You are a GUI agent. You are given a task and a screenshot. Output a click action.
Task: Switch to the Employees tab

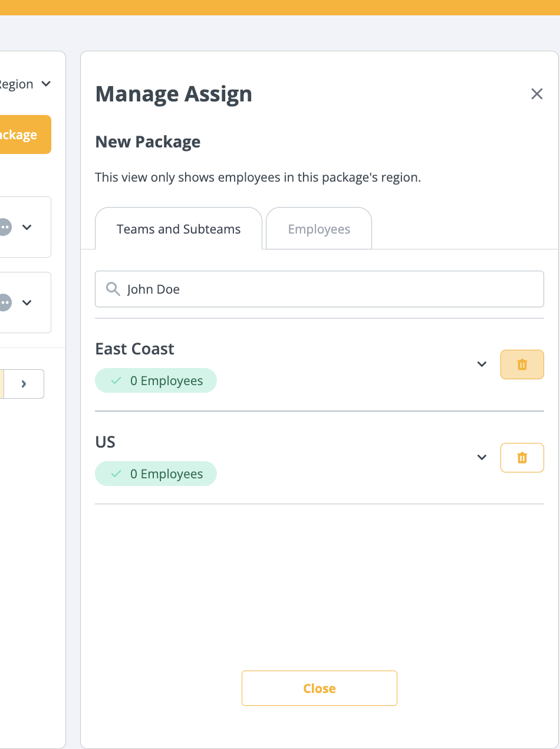tap(319, 229)
